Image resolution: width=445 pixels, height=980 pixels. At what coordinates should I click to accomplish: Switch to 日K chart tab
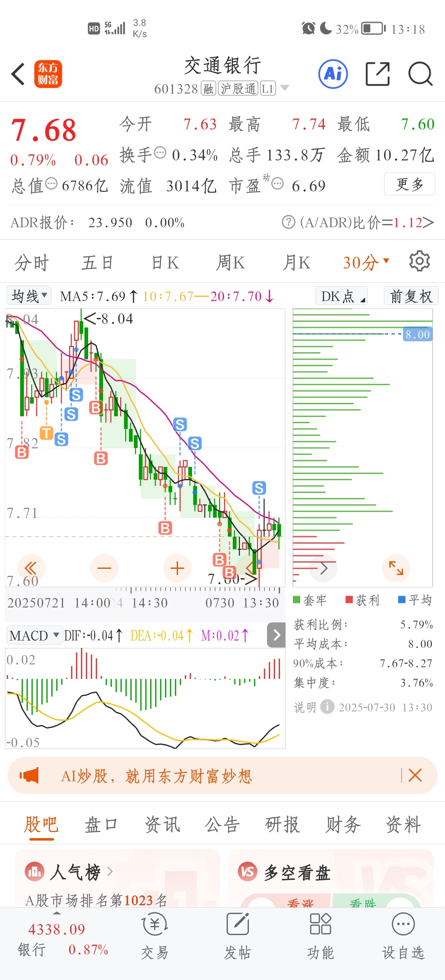(165, 262)
